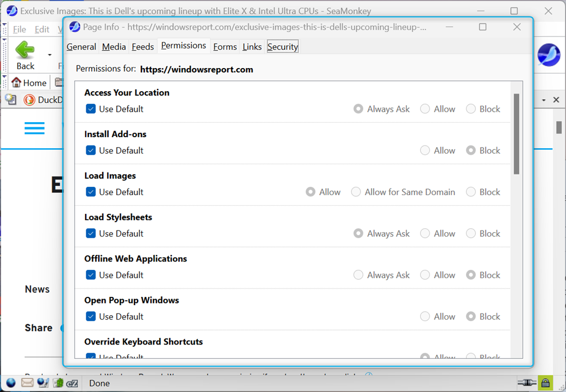566x392 pixels.
Task: Open the list all tabs dropdown
Action: pyautogui.click(x=544, y=100)
